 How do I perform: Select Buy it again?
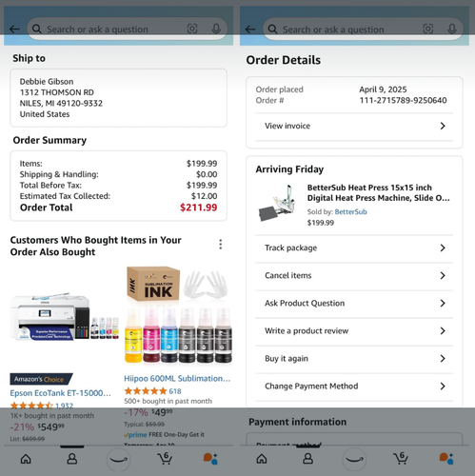(354, 358)
